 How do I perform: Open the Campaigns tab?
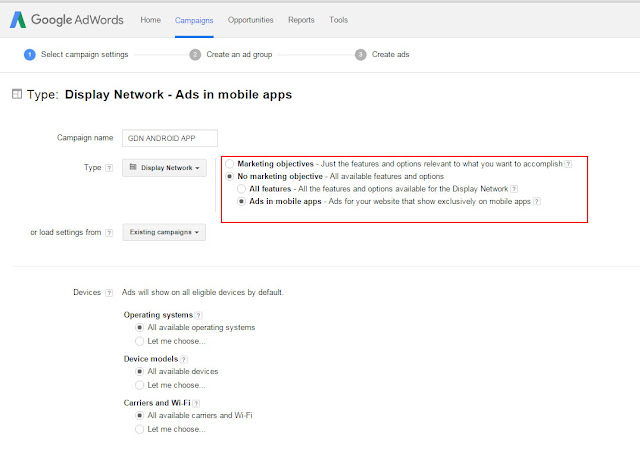[194, 20]
